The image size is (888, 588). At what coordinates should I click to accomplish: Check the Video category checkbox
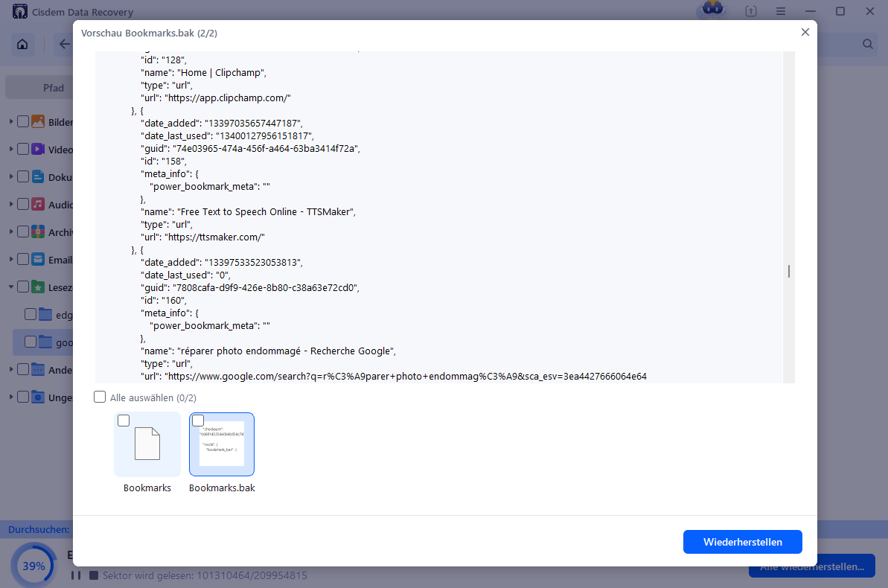click(23, 149)
